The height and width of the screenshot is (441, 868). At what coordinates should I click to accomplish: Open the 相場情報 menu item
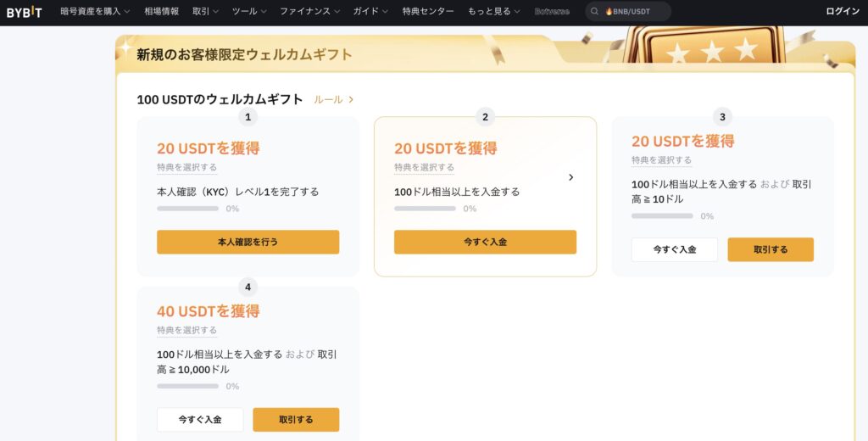click(161, 12)
